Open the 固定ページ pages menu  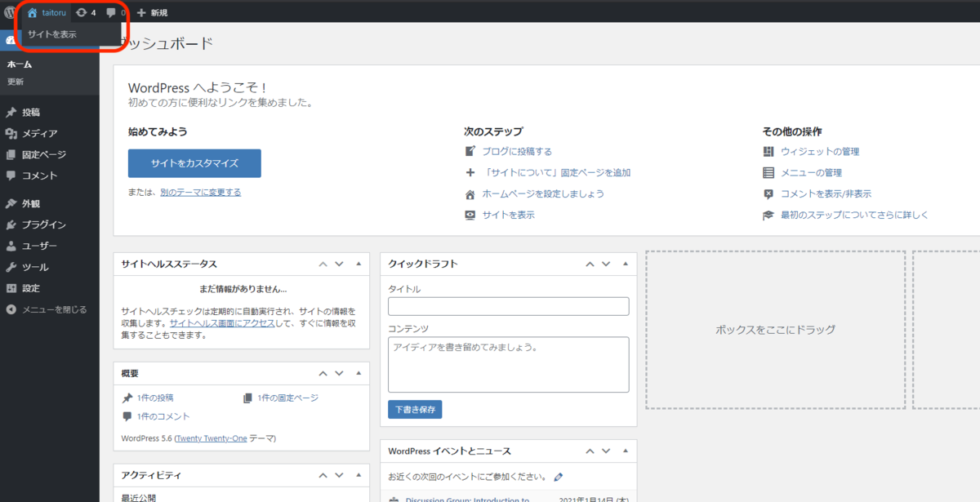pyautogui.click(x=44, y=154)
